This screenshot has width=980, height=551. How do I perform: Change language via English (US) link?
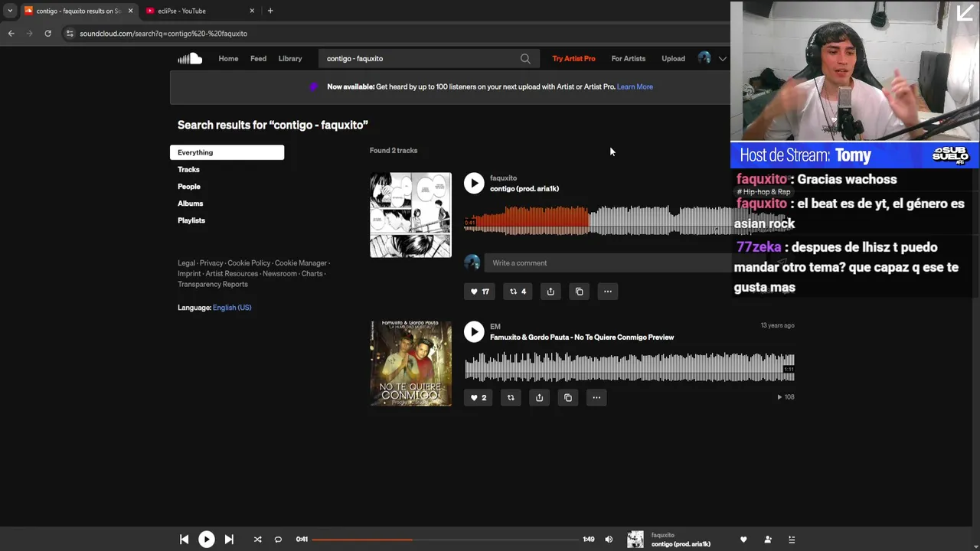pyautogui.click(x=232, y=308)
